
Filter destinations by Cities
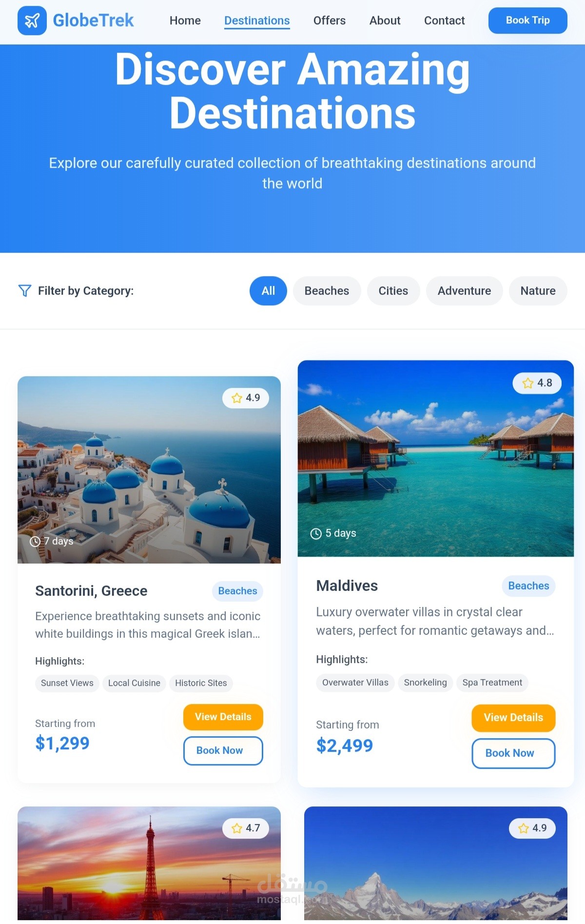393,291
